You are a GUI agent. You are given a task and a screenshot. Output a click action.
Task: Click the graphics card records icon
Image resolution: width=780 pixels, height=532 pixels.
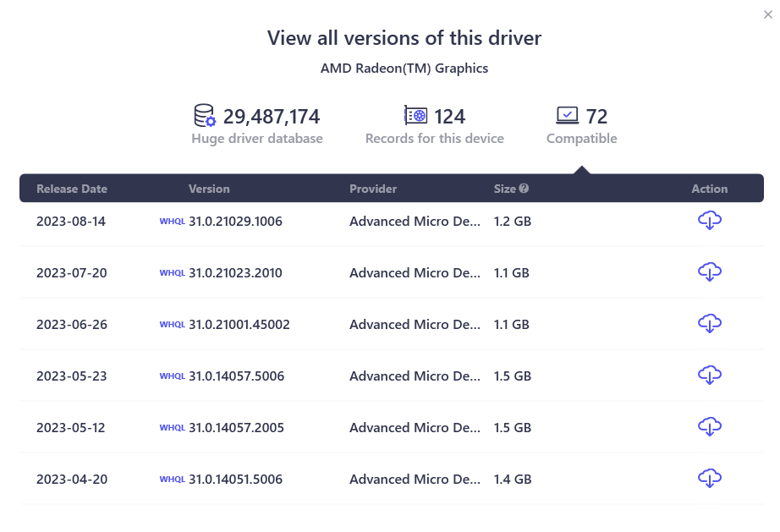(415, 116)
